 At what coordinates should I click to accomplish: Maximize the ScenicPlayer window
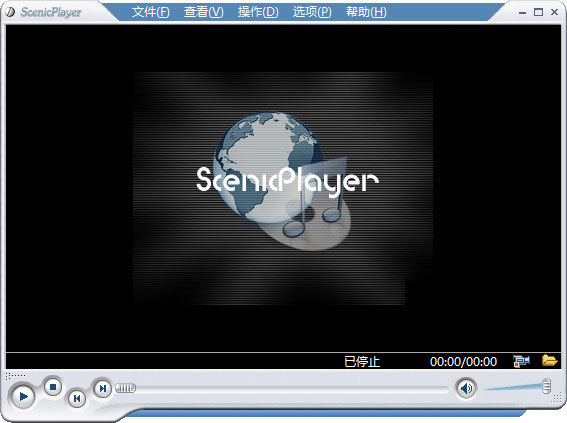coord(538,12)
